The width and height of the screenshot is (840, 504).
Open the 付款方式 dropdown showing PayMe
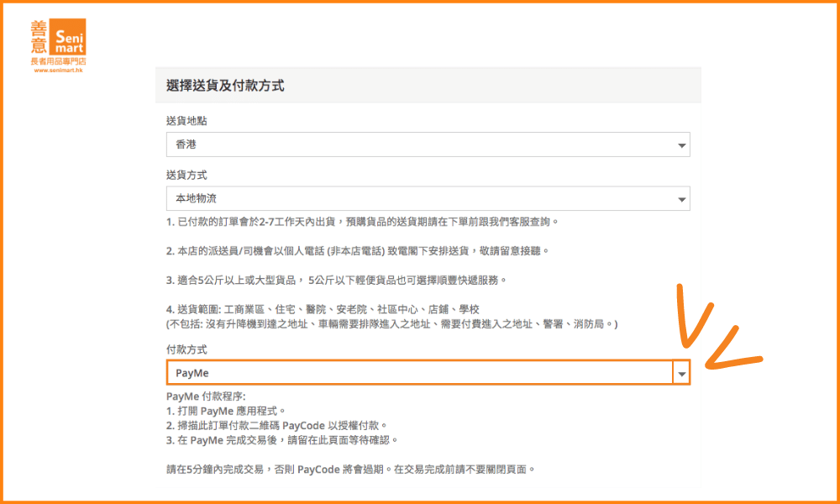(420, 373)
